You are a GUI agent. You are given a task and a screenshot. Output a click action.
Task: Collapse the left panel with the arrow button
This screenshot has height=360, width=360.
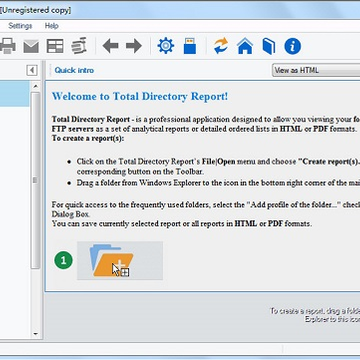point(32,70)
